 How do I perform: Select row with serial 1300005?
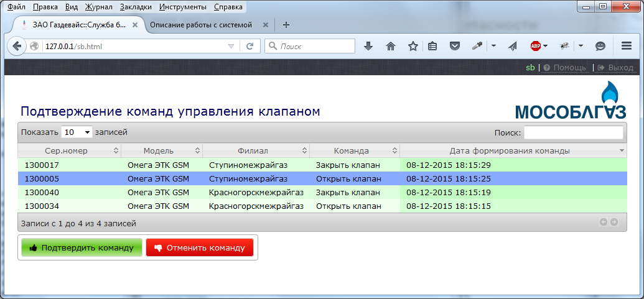(x=322, y=179)
